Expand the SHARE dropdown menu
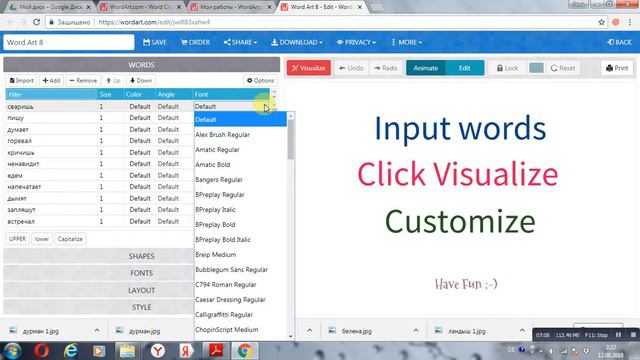Screen dimensions: 640x360 tap(240, 42)
